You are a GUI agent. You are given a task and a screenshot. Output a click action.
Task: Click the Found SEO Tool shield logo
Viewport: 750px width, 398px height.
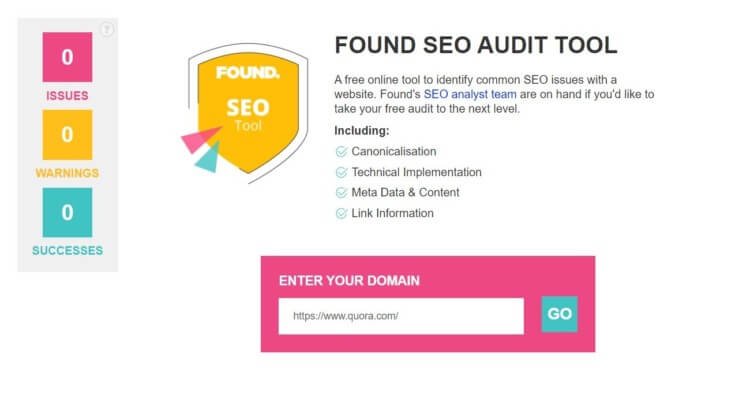(245, 113)
